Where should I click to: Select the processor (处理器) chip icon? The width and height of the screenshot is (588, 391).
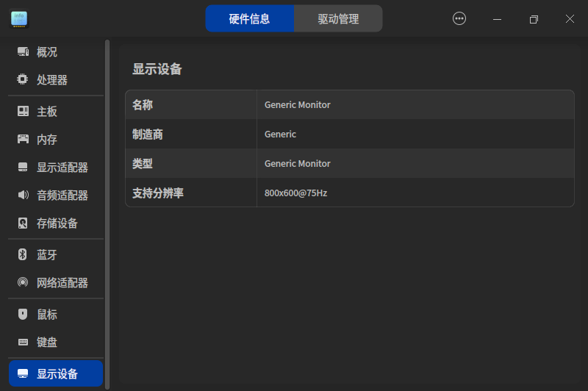click(23, 79)
